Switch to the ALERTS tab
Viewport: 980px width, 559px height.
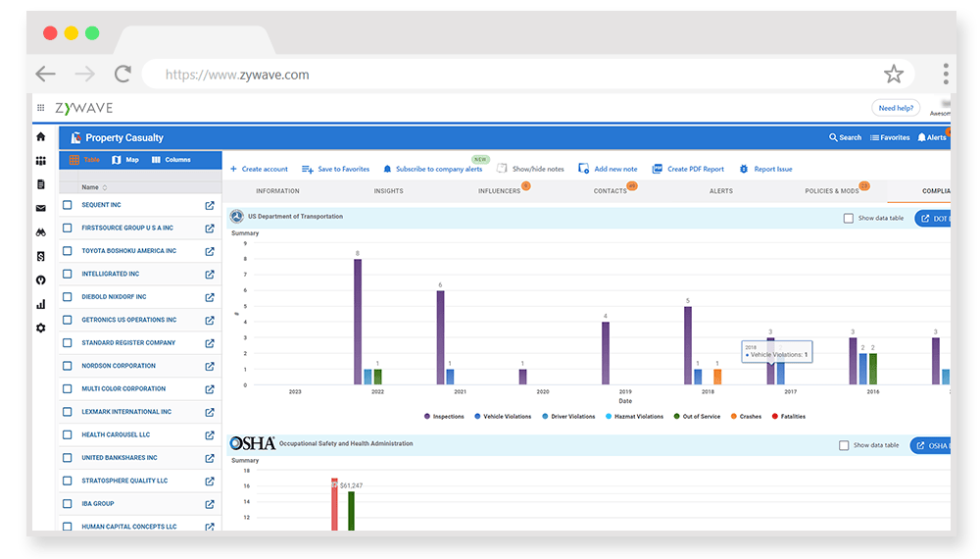click(x=720, y=190)
